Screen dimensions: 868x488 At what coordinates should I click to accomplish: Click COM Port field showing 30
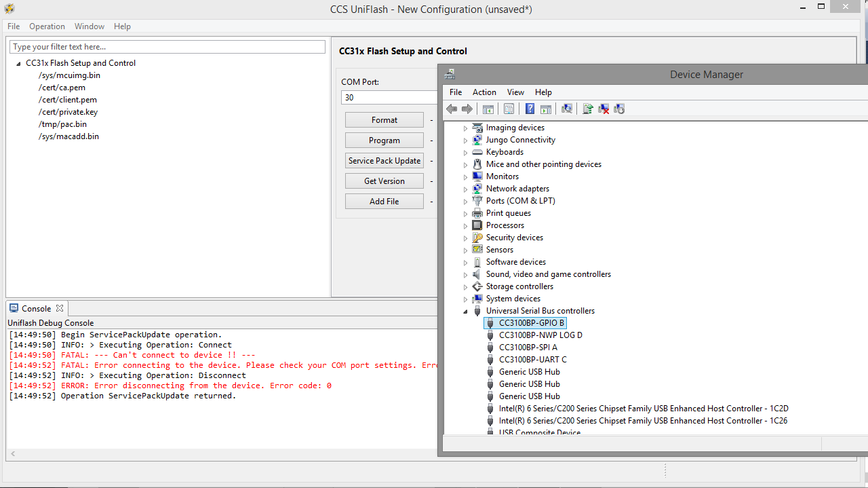point(390,98)
